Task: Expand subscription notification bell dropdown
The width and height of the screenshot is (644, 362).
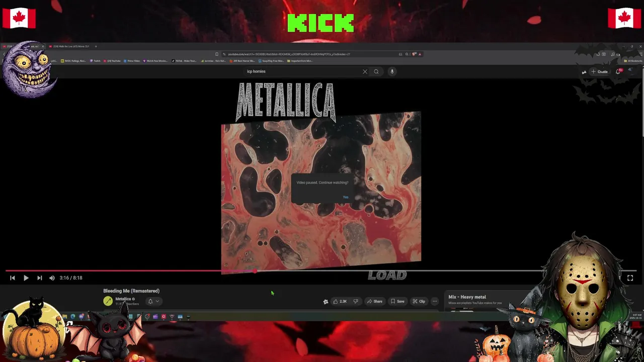Action: coord(153,301)
